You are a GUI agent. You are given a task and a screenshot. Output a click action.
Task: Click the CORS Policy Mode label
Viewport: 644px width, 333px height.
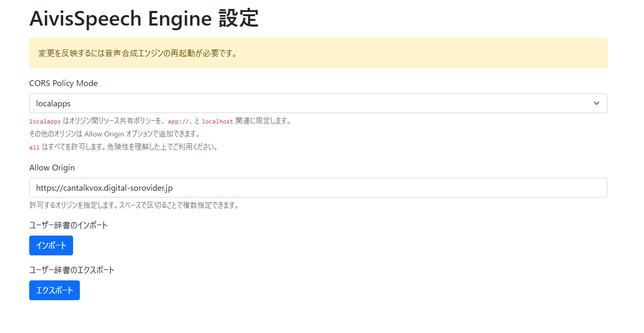pos(63,83)
